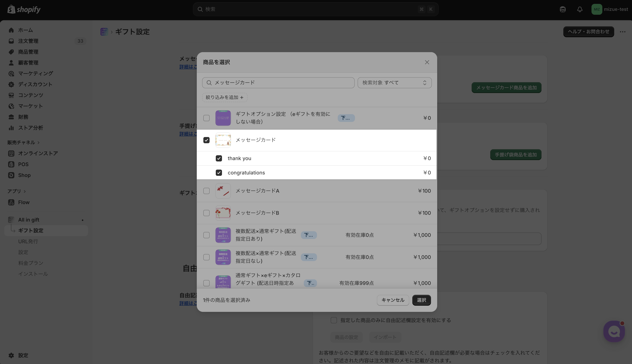The height and width of the screenshot is (364, 632).
Task: Uncheck the congratulations variant checkbox
Action: (219, 173)
